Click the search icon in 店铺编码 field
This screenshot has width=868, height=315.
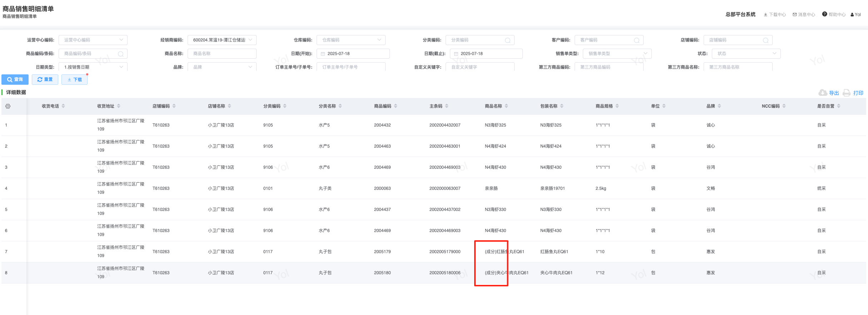(765, 40)
